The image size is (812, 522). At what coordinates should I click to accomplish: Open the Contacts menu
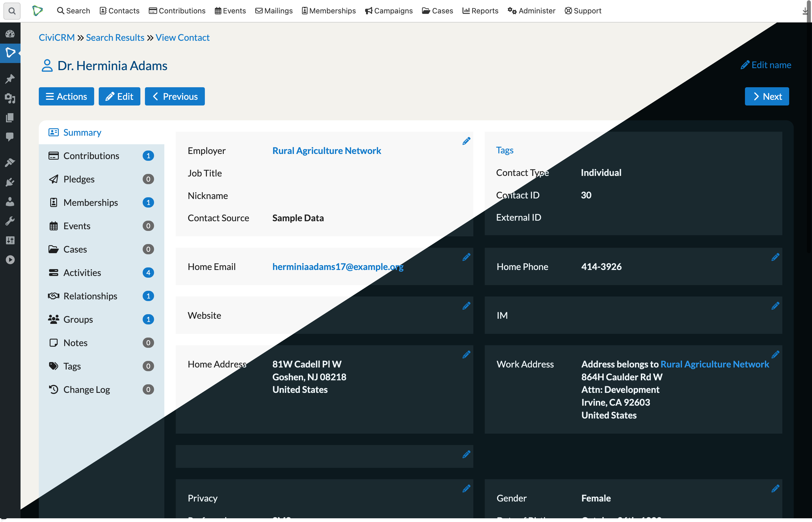click(119, 11)
